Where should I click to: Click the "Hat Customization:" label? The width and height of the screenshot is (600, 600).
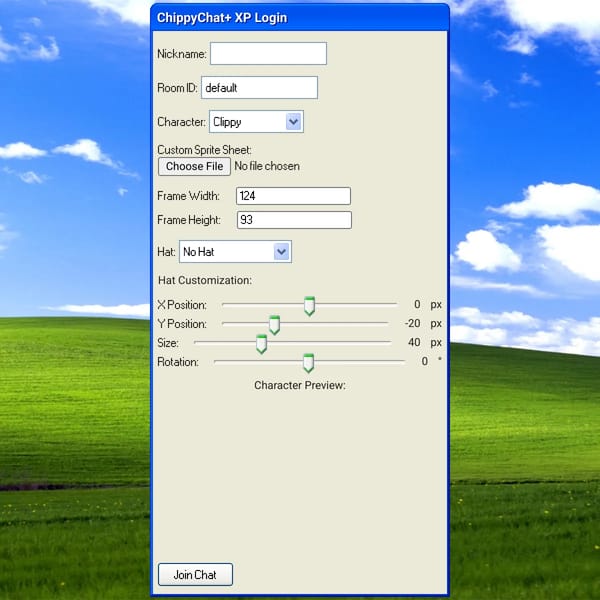click(205, 280)
